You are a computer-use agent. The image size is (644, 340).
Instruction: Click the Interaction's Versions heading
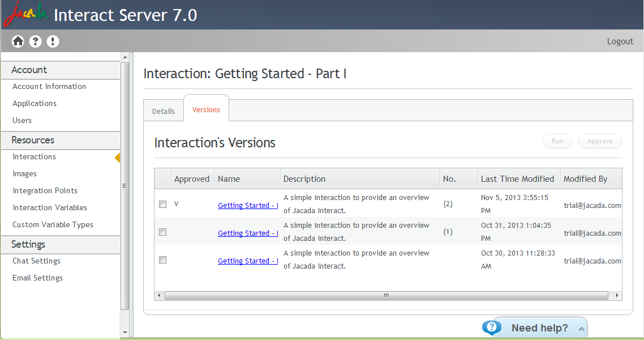point(215,143)
